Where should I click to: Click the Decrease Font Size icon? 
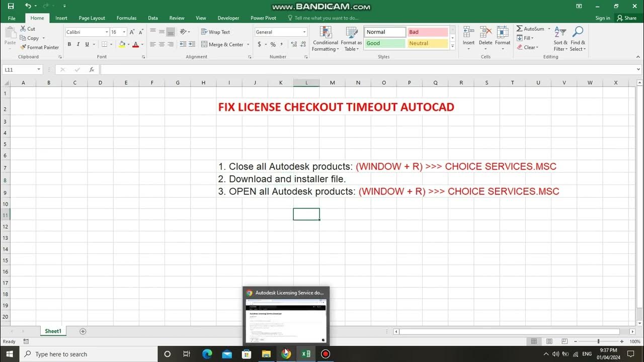(x=140, y=32)
